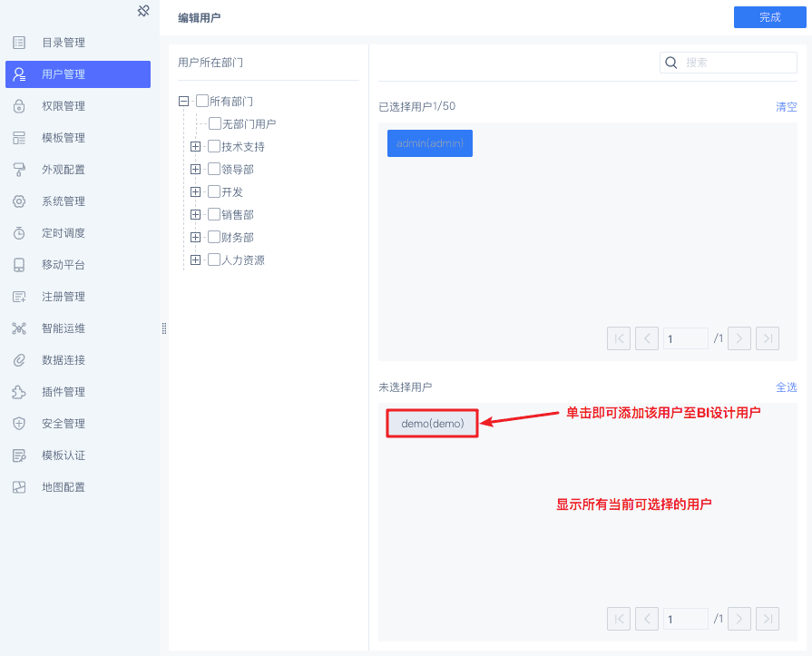Expand the 销售部 department node

coord(195,215)
